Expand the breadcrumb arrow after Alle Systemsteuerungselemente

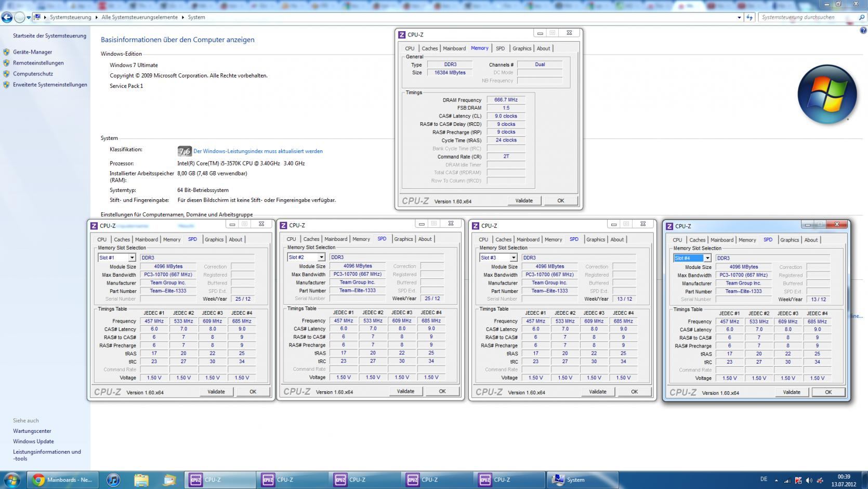click(183, 17)
